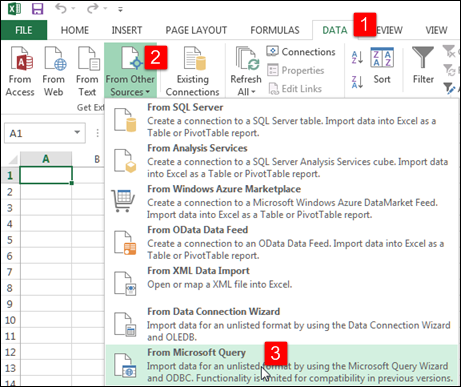The width and height of the screenshot is (461, 387).
Task: Select row 13 header
Action: click(10, 368)
